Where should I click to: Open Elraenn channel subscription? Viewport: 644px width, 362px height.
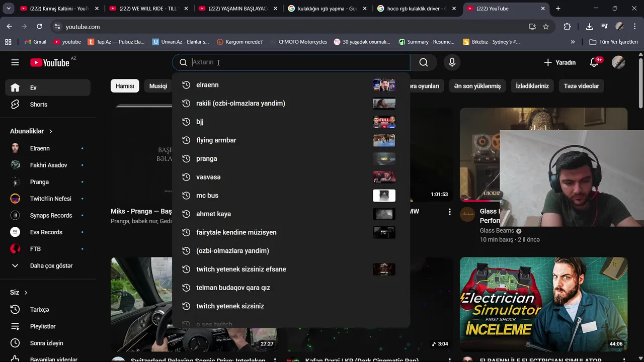[x=48, y=148]
